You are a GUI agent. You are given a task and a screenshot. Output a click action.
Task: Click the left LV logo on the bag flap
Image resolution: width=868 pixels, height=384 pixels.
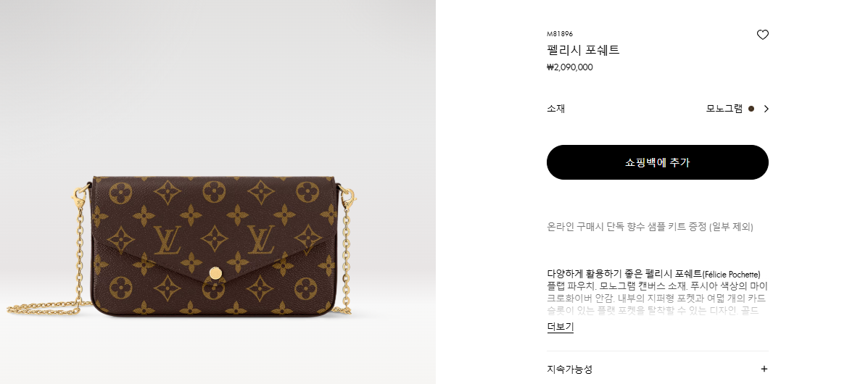[x=167, y=240]
